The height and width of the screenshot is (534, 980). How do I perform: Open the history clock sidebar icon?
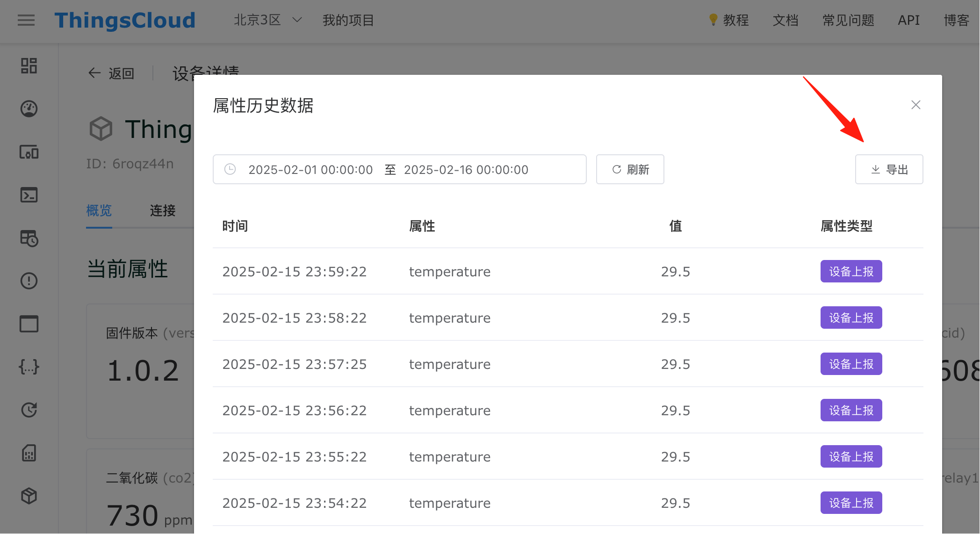29,410
